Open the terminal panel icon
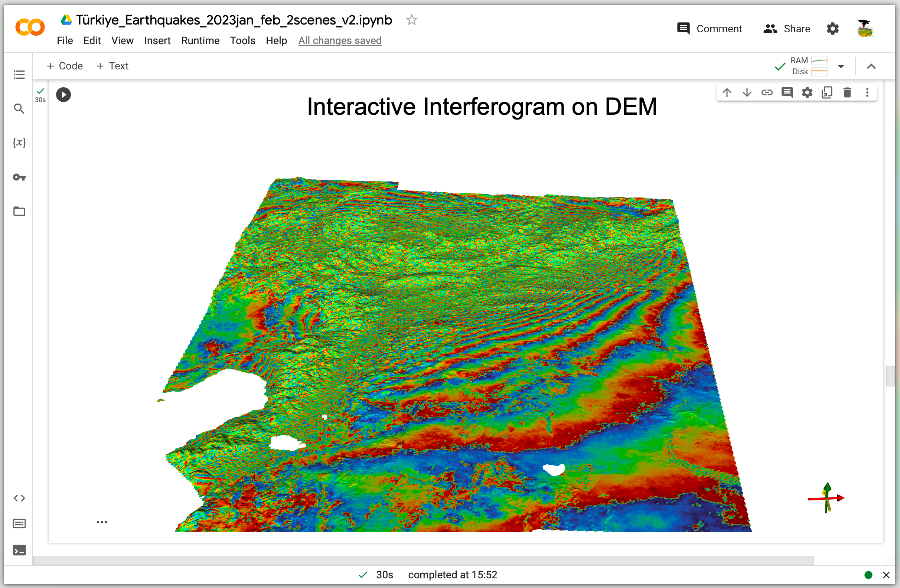The height and width of the screenshot is (588, 900). coord(19,550)
